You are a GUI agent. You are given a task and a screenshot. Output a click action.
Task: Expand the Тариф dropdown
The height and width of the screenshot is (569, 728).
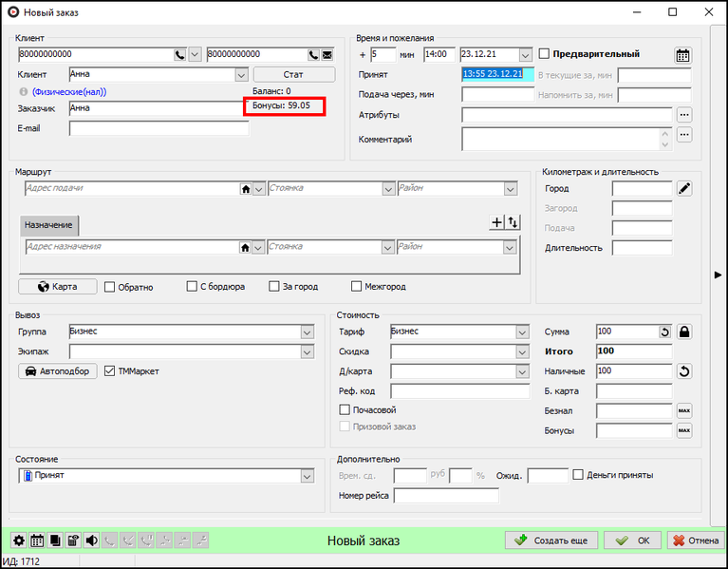[x=522, y=332]
